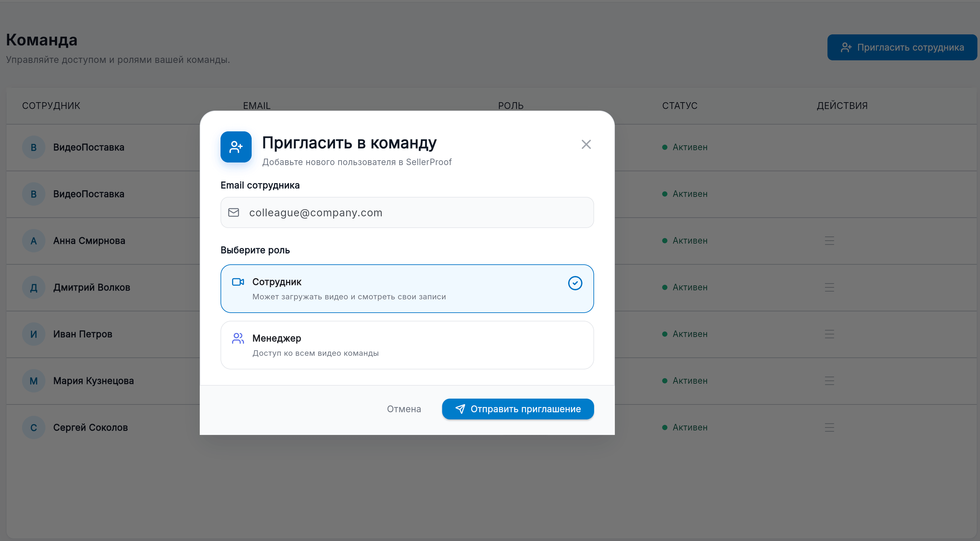Click the avatar of Иван Петров
The height and width of the screenshot is (541, 980).
33,334
